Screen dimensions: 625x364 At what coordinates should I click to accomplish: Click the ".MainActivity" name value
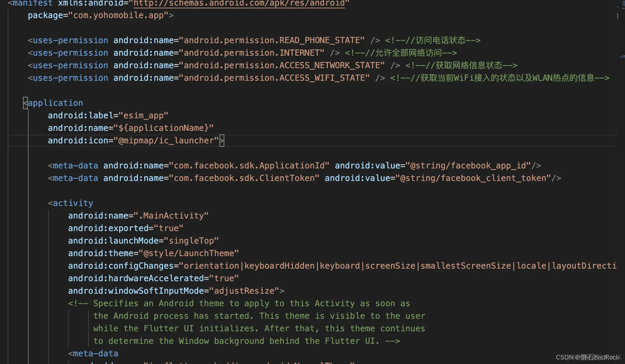click(x=171, y=216)
